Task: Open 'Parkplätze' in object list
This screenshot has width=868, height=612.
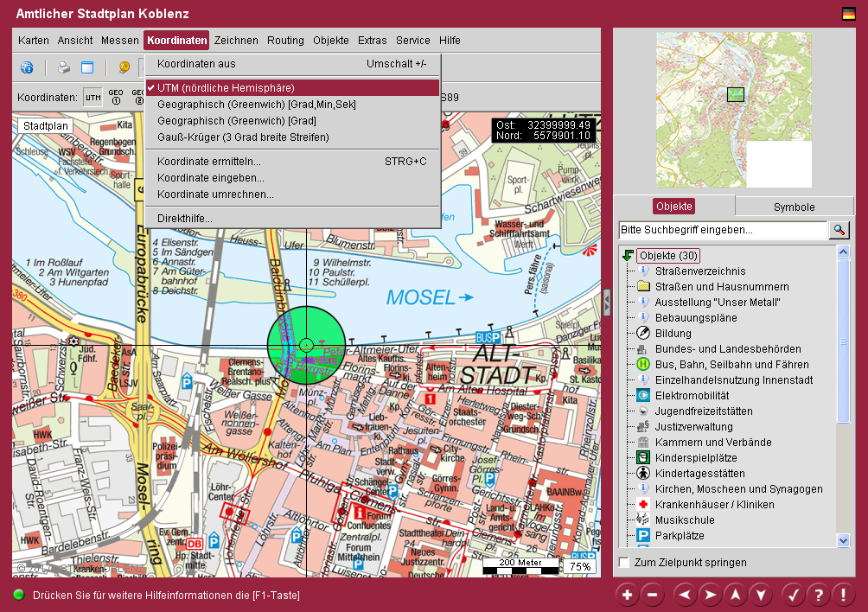Action: (x=679, y=536)
